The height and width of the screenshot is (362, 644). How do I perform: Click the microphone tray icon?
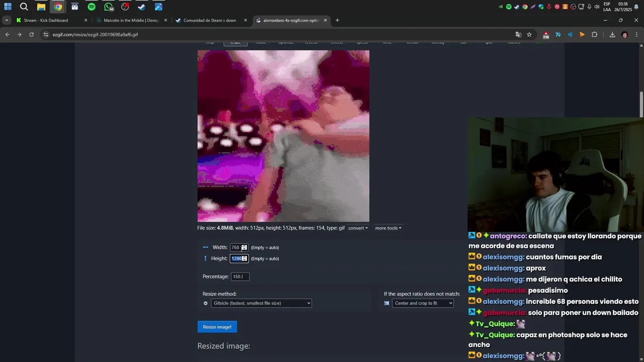[x=589, y=7]
